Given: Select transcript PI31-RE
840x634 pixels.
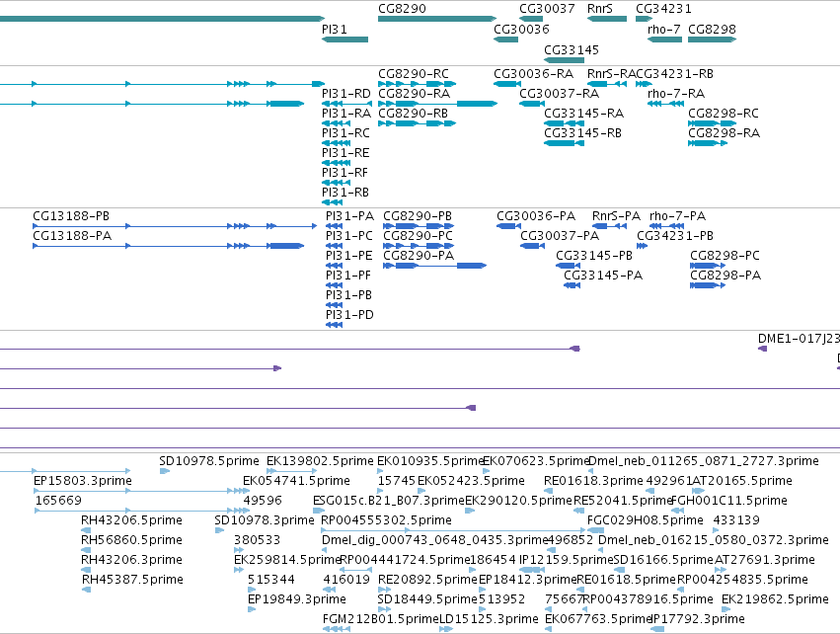Looking at the screenshot, I should pyautogui.click(x=345, y=153).
